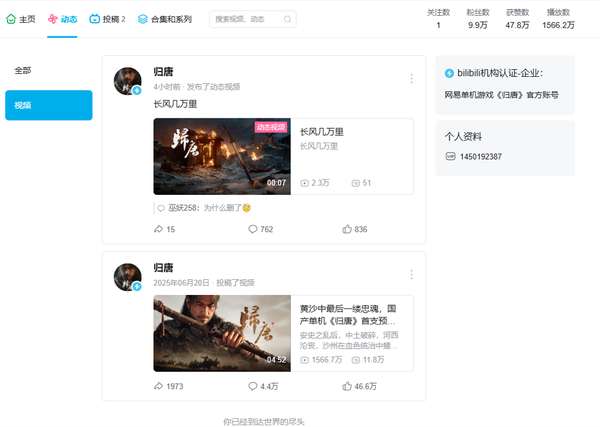This screenshot has height=427, width=600.
Task: Click the 个人资料 heading
Action: point(463,137)
